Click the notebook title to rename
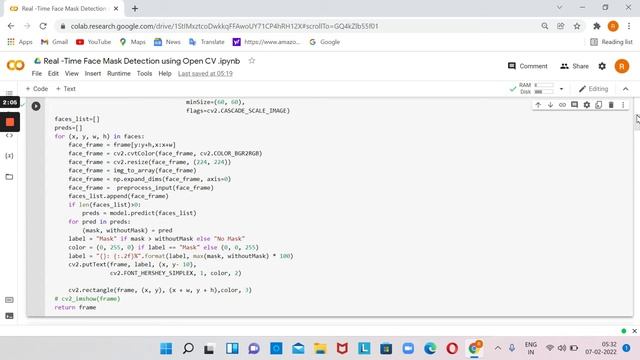 click(x=142, y=61)
